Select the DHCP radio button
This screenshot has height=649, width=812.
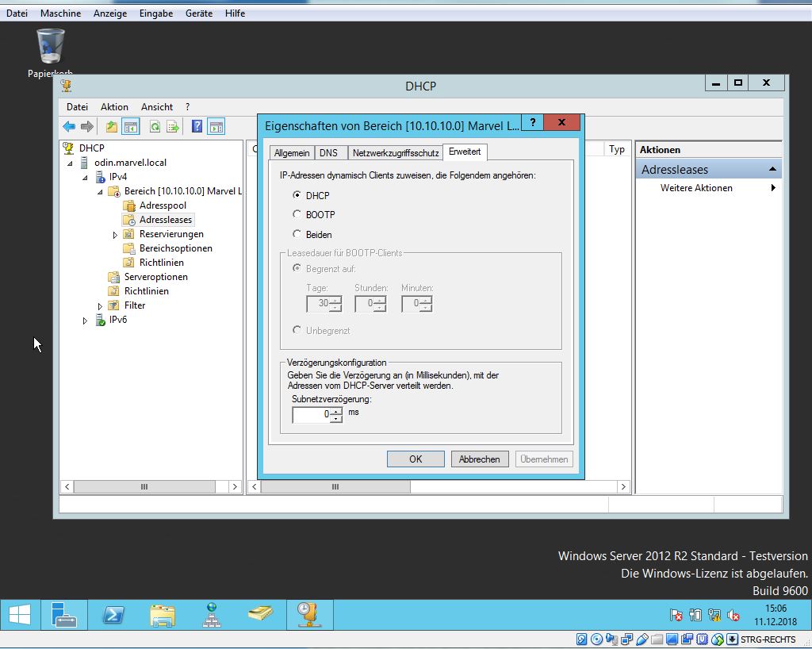pyautogui.click(x=297, y=194)
